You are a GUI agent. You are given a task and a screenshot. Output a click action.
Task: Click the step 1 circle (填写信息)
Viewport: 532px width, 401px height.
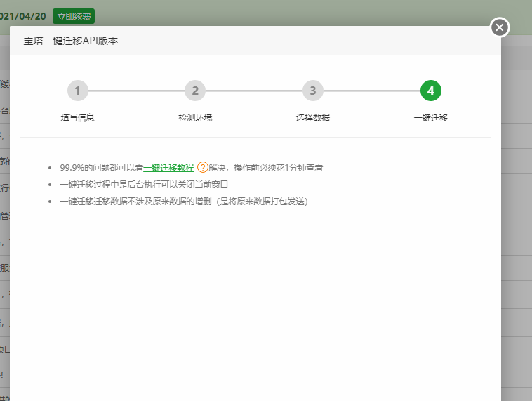[78, 91]
